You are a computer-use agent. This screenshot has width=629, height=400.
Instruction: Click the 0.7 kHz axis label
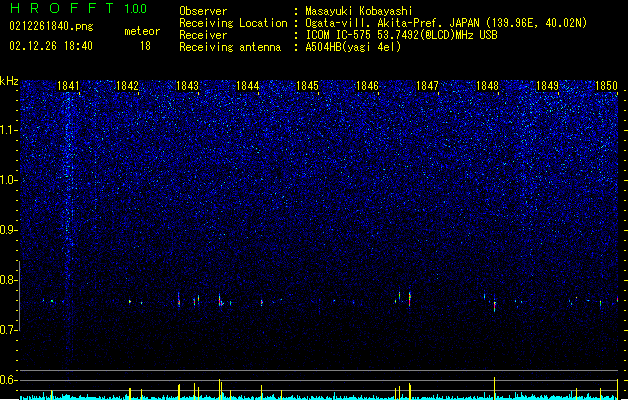[8, 330]
